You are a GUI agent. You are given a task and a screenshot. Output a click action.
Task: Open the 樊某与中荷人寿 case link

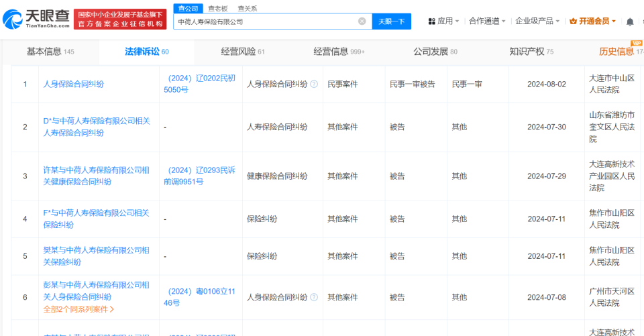point(96,256)
